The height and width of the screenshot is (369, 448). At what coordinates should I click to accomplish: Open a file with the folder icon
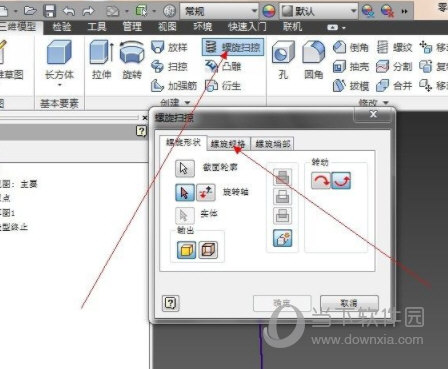pos(30,11)
